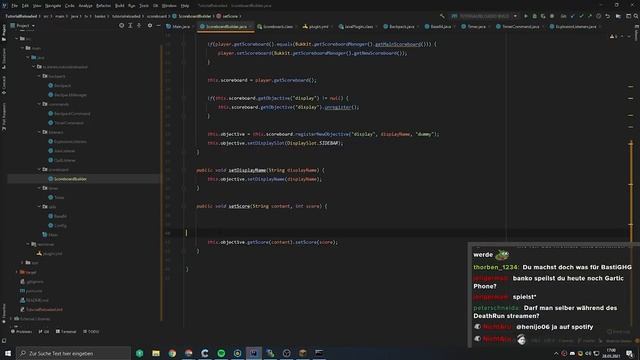Open the Terminal tool window
The image size is (640, 360).
coord(66,331)
